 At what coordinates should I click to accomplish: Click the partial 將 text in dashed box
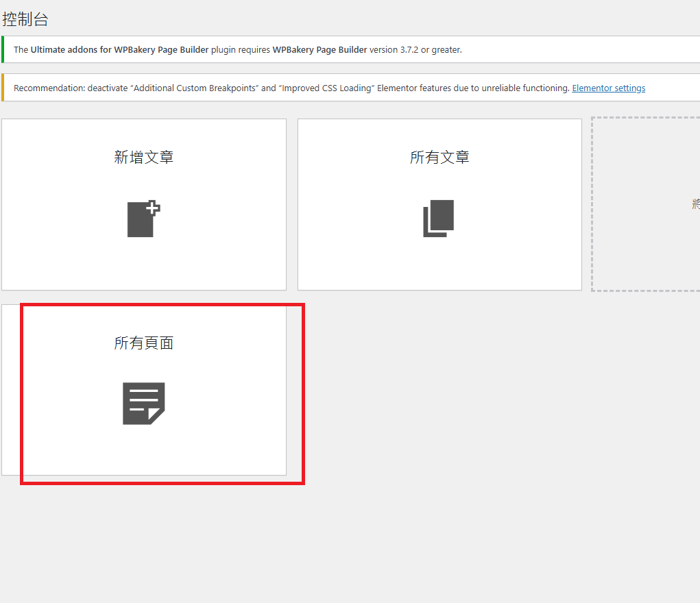(x=695, y=204)
